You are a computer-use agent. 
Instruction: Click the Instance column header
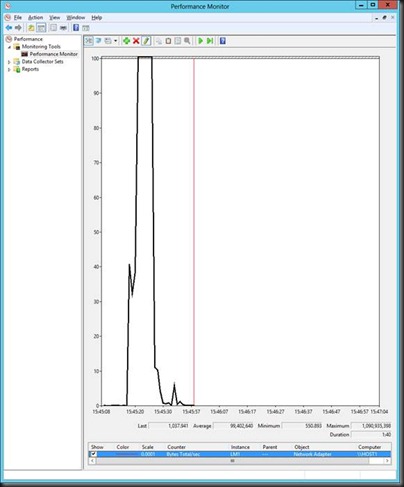(240, 447)
